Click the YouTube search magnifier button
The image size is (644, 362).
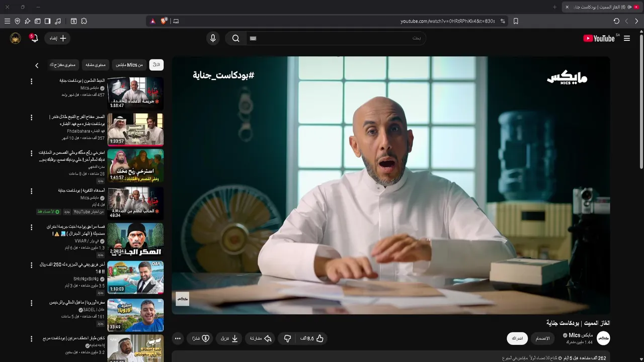tap(235, 38)
